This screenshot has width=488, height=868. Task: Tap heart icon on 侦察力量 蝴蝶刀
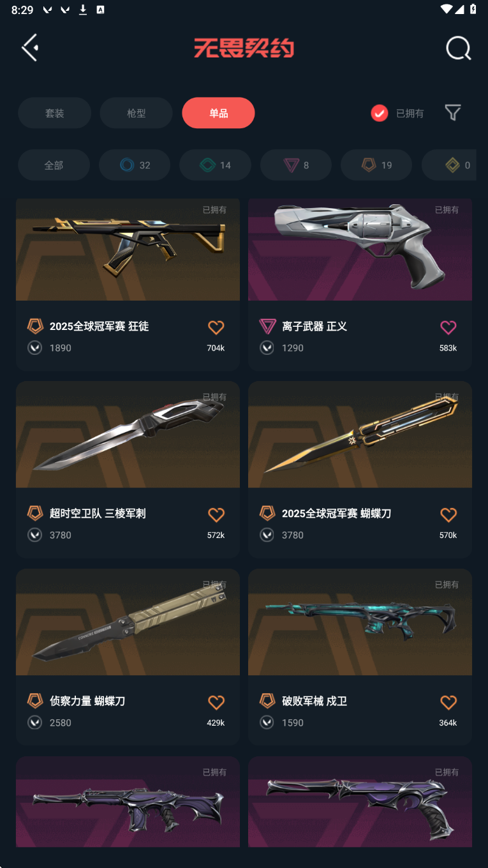tap(216, 702)
